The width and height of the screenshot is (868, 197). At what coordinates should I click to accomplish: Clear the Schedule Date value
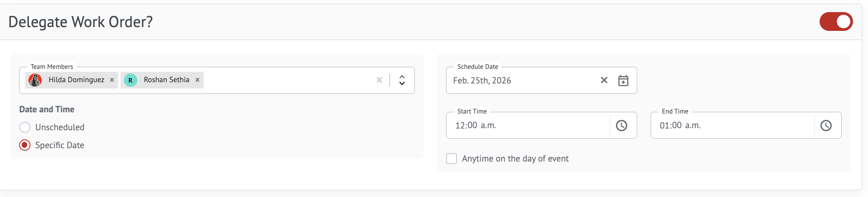(x=604, y=80)
